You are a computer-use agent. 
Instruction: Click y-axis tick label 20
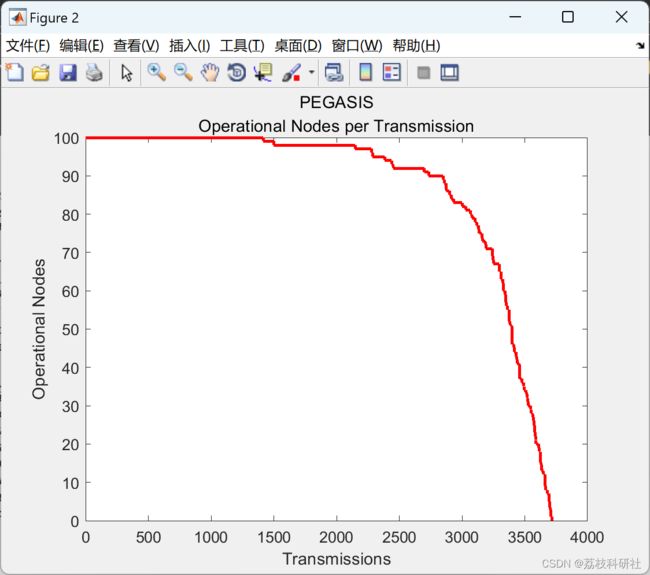tap(70, 445)
